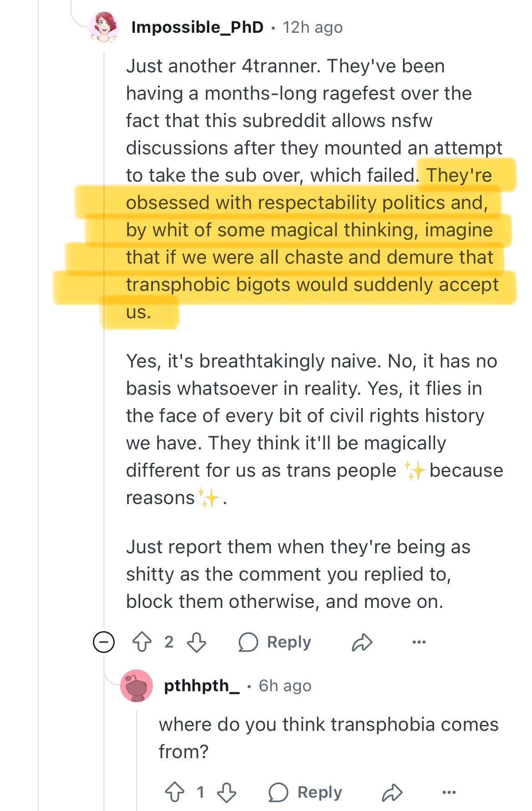Tap the 12h ago timestamp

[x=313, y=27]
